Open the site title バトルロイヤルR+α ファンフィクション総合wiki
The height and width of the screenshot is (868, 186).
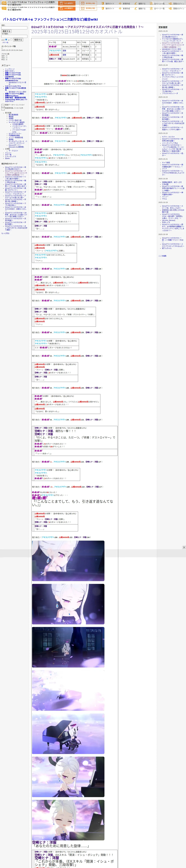click(x=50, y=20)
